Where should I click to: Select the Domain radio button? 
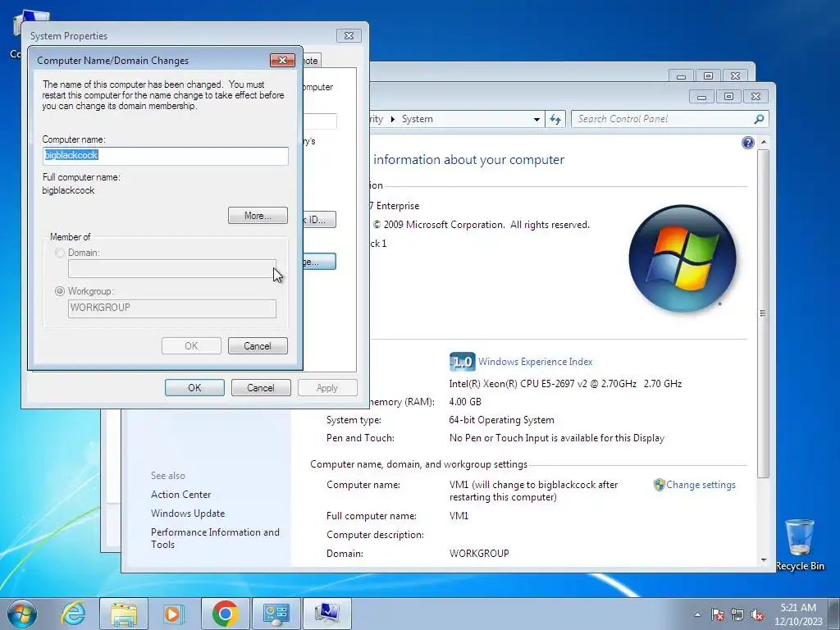(x=59, y=253)
